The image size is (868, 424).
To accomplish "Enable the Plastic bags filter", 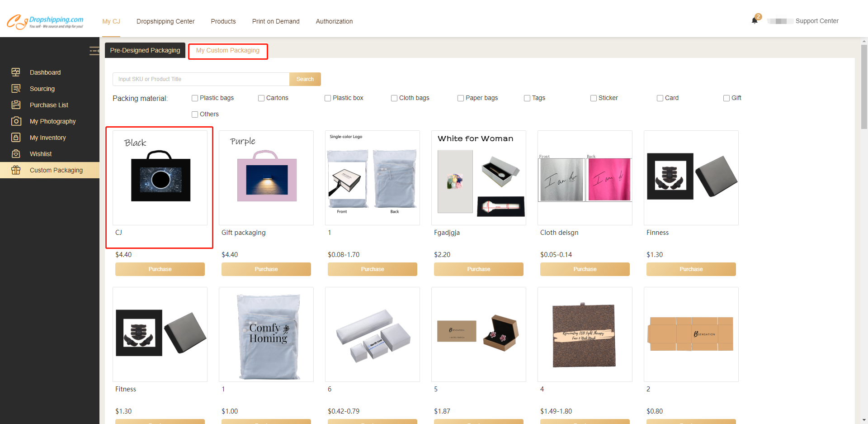I will point(195,98).
